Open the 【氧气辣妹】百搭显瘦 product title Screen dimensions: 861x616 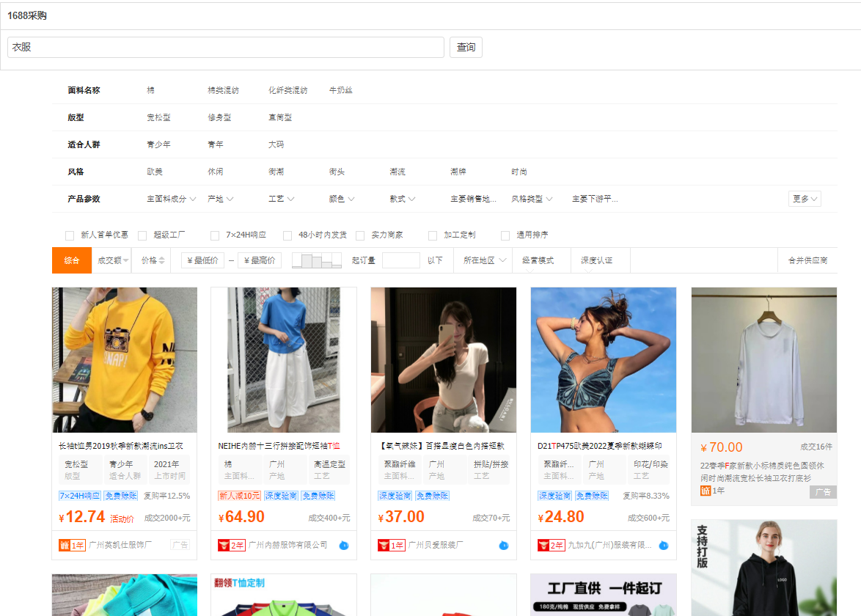(x=442, y=446)
